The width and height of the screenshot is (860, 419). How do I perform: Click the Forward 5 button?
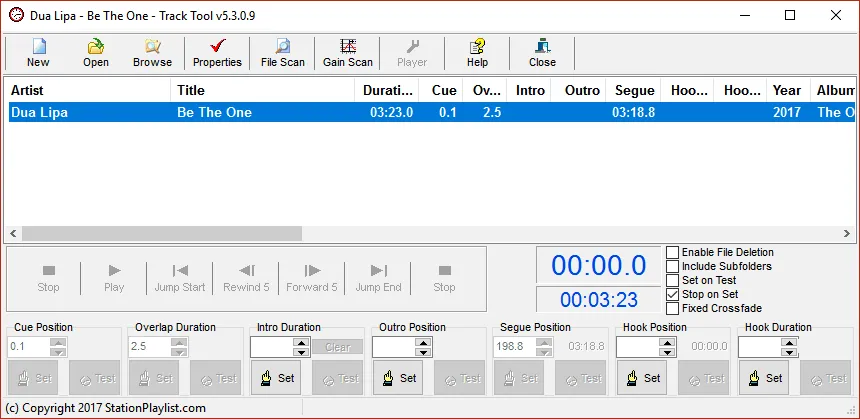click(x=312, y=278)
